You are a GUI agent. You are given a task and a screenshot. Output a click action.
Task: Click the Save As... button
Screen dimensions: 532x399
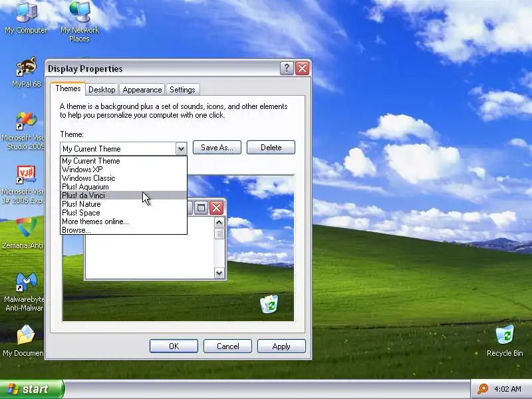(x=217, y=148)
